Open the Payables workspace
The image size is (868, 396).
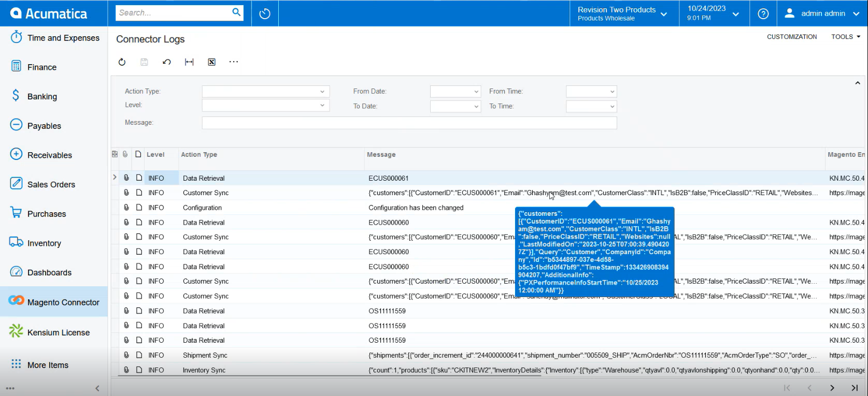coord(54,126)
